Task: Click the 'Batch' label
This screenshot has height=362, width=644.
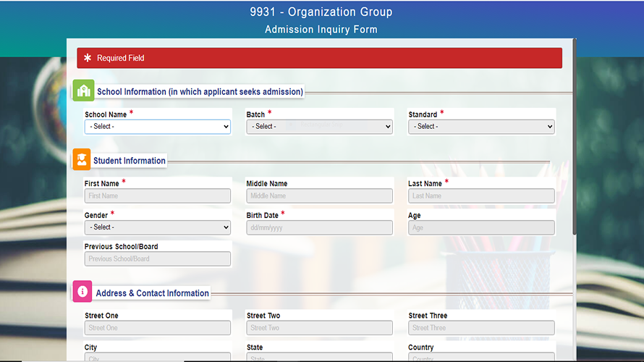Action: coord(255,114)
